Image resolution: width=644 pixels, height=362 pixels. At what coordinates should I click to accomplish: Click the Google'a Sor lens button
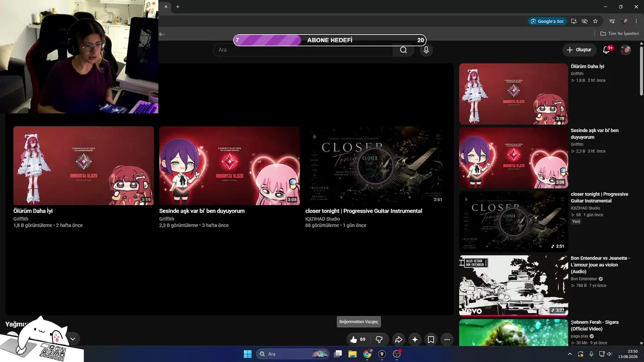(x=547, y=21)
